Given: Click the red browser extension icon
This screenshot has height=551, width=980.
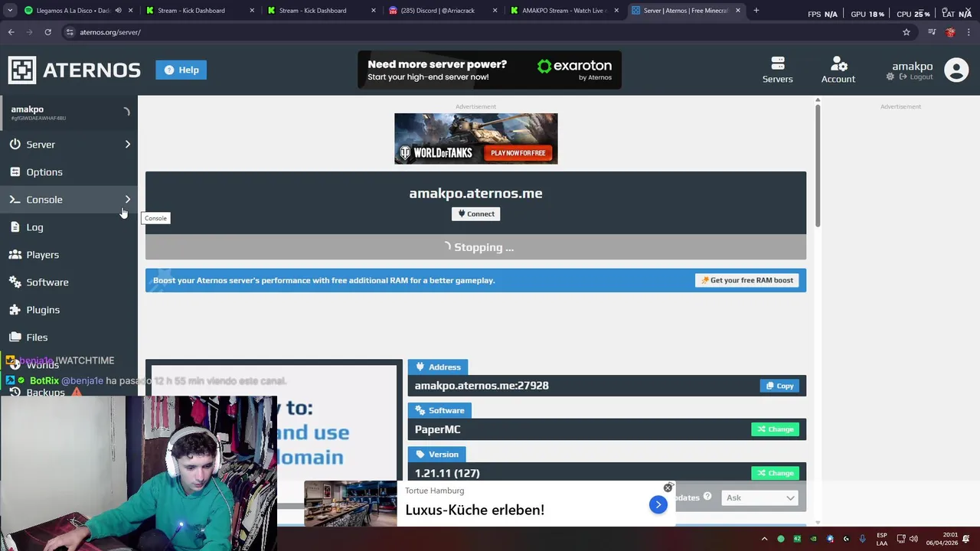Looking at the screenshot, I should tap(950, 32).
